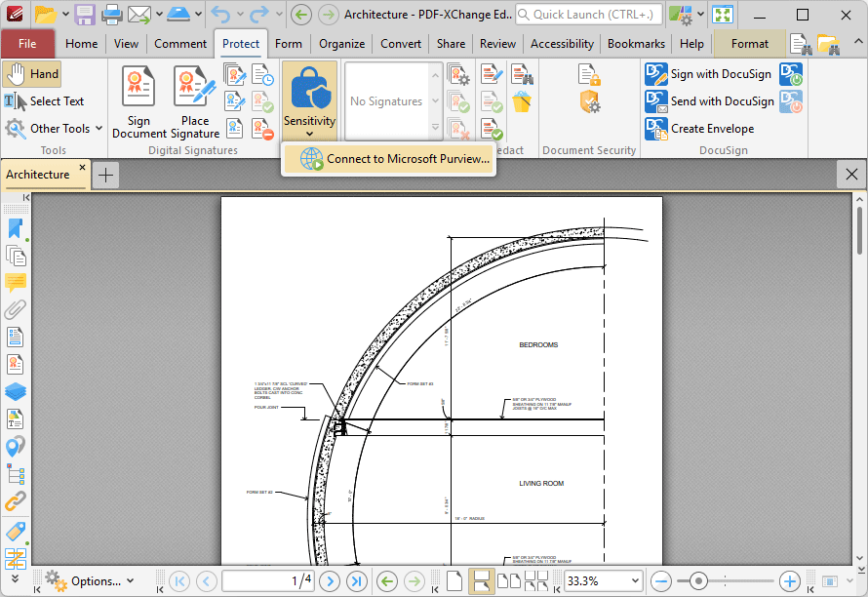Open the Bookmarks pane from the sidebar
Screen dimensions: 868x597
(16, 228)
